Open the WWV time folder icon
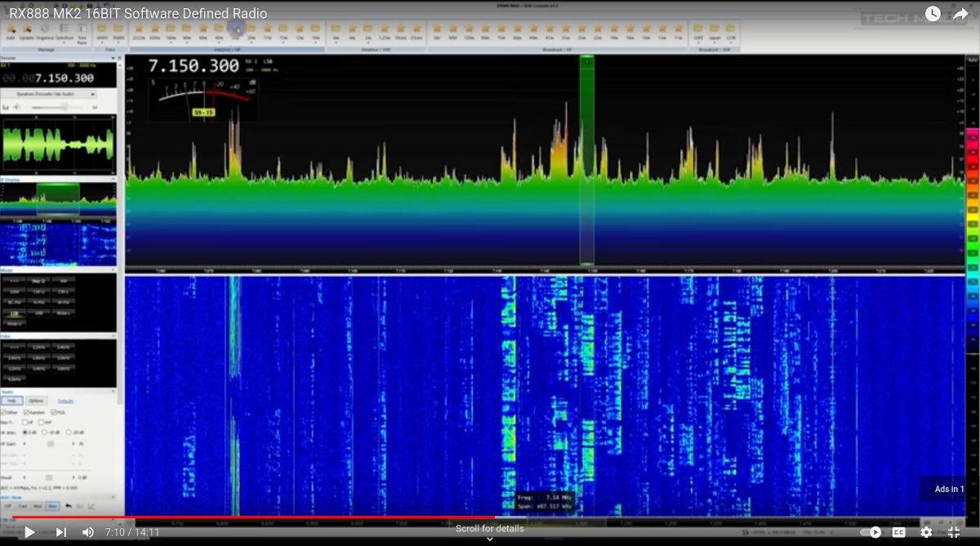Image resolution: width=980 pixels, height=546 pixels. click(x=102, y=29)
